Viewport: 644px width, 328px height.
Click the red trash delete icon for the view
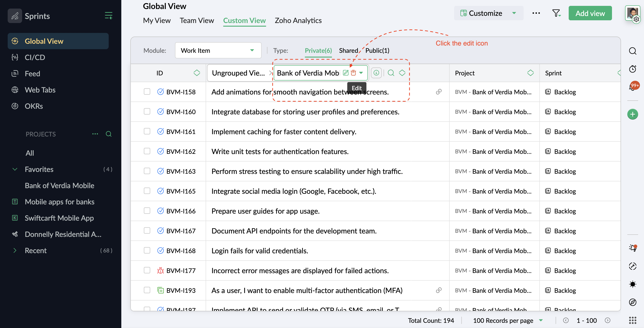click(353, 73)
